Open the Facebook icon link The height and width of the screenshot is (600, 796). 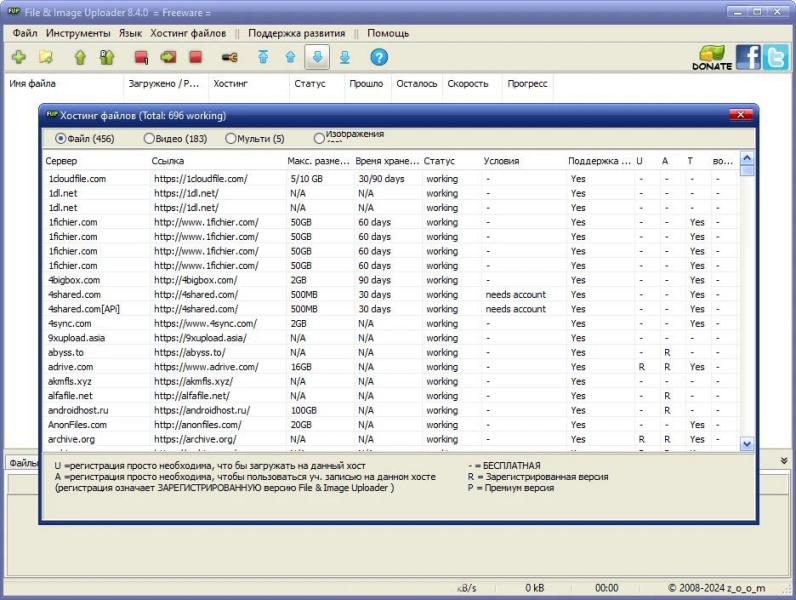click(748, 57)
